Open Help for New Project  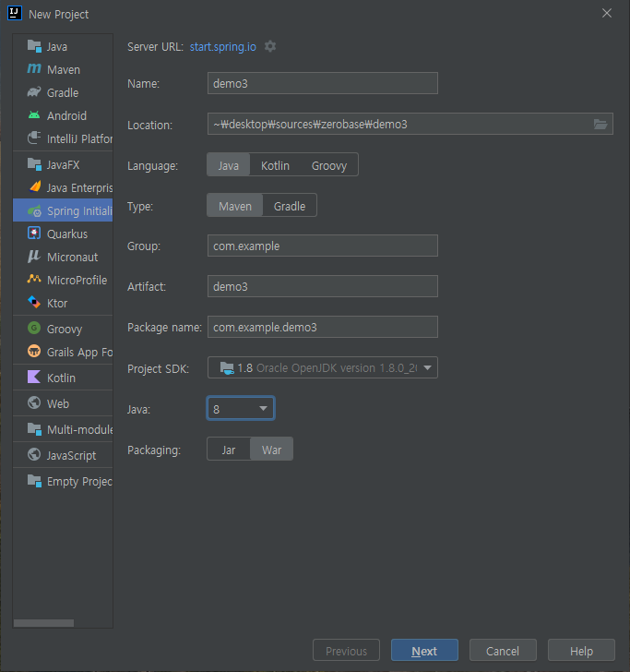581,651
